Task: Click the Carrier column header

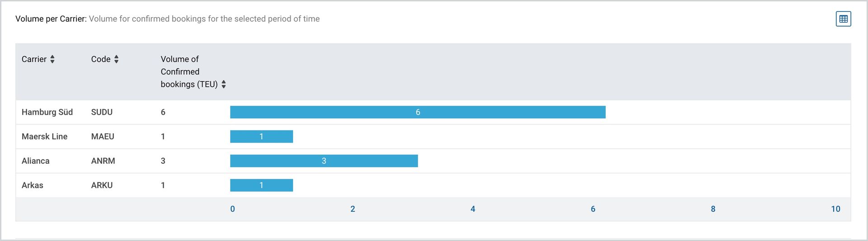Action: coord(34,59)
